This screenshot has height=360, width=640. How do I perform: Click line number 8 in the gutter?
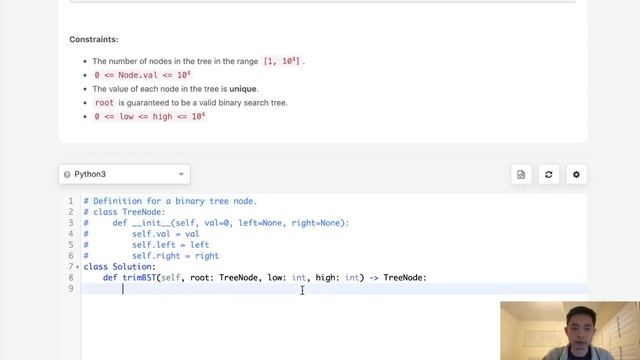click(x=71, y=278)
